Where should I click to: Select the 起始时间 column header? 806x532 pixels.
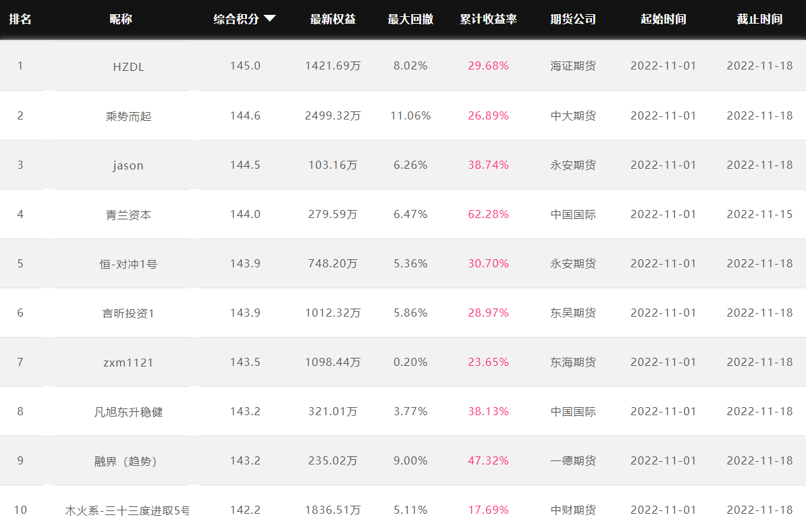pyautogui.click(x=664, y=19)
